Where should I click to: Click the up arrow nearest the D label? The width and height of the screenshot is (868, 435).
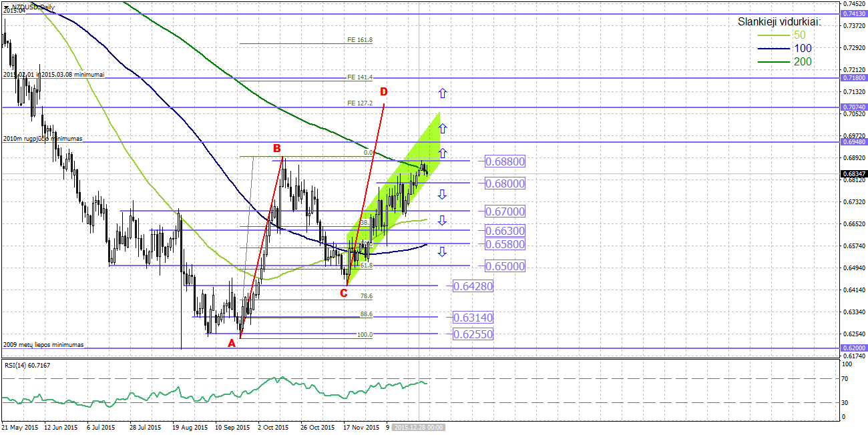point(442,93)
